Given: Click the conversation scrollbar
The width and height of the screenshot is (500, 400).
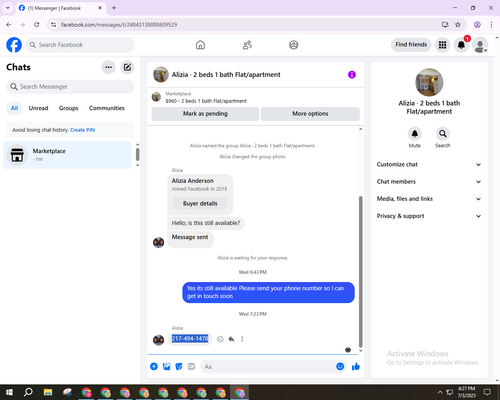Looking at the screenshot, I should click(x=360, y=272).
